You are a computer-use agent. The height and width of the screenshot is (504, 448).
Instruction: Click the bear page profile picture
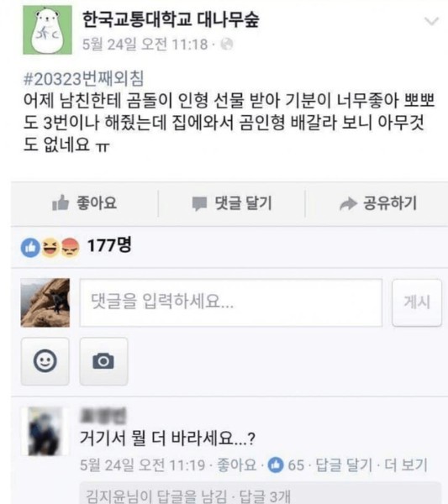[47, 30]
